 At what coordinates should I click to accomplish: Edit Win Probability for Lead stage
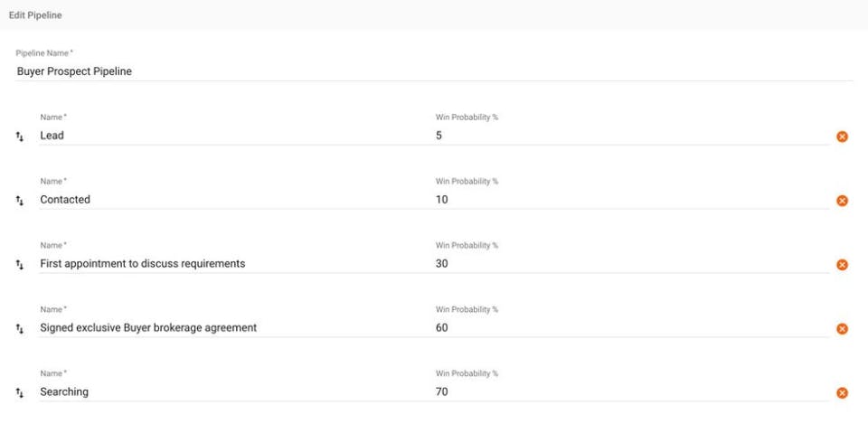[630, 136]
